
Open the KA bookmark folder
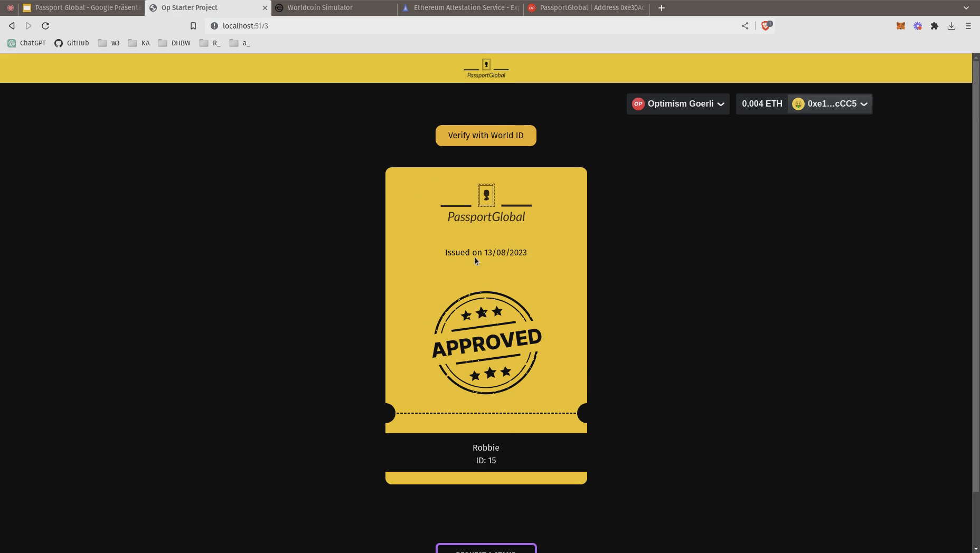[139, 43]
